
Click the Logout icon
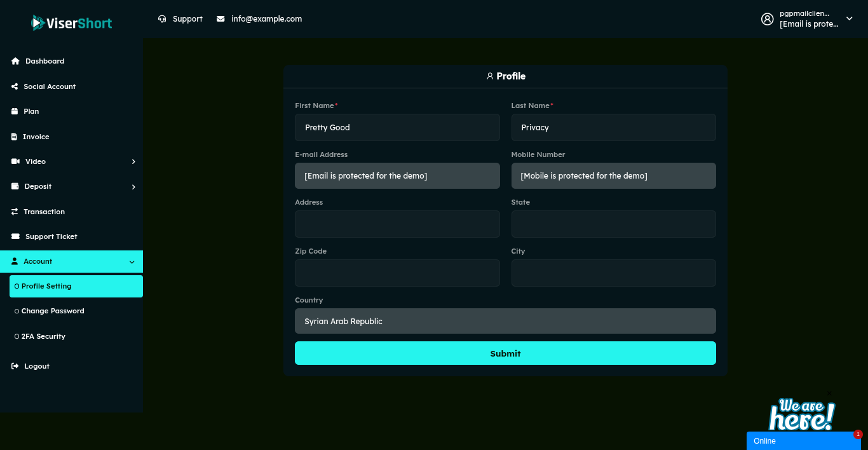(15, 366)
